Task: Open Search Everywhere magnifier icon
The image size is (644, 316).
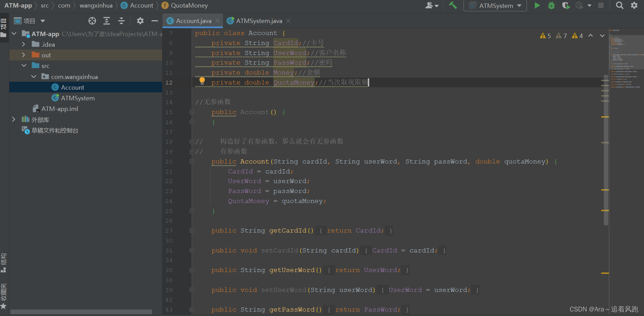Action: coord(620,5)
